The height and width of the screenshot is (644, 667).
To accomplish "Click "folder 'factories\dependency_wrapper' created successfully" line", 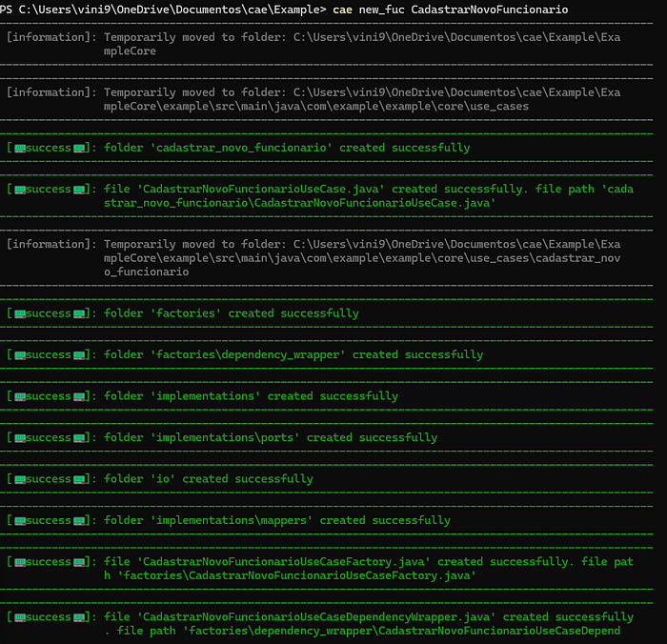I will pyautogui.click(x=293, y=354).
